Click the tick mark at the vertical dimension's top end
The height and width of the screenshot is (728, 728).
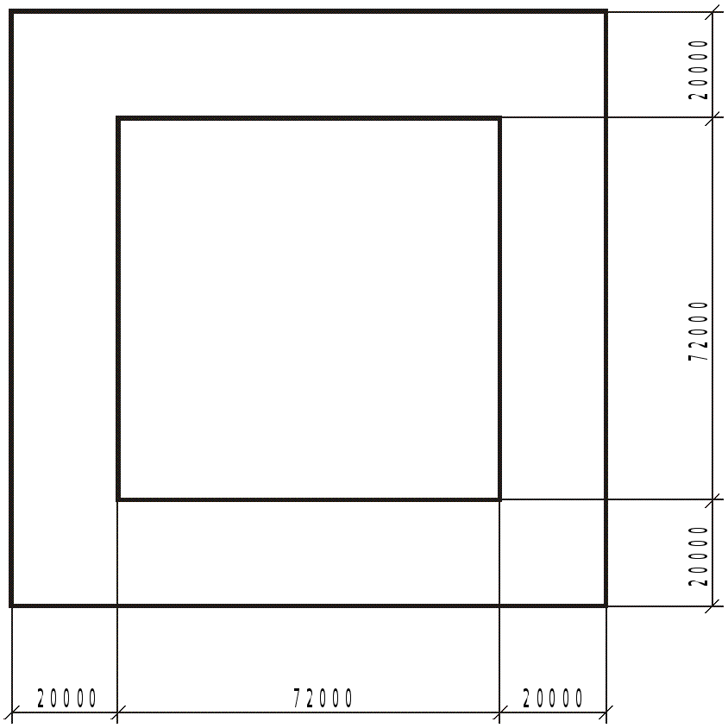[712, 12]
